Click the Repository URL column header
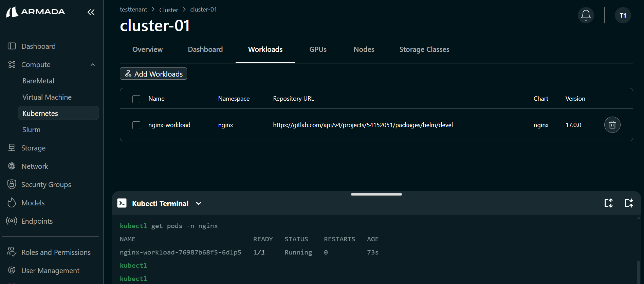The height and width of the screenshot is (284, 644). click(293, 99)
